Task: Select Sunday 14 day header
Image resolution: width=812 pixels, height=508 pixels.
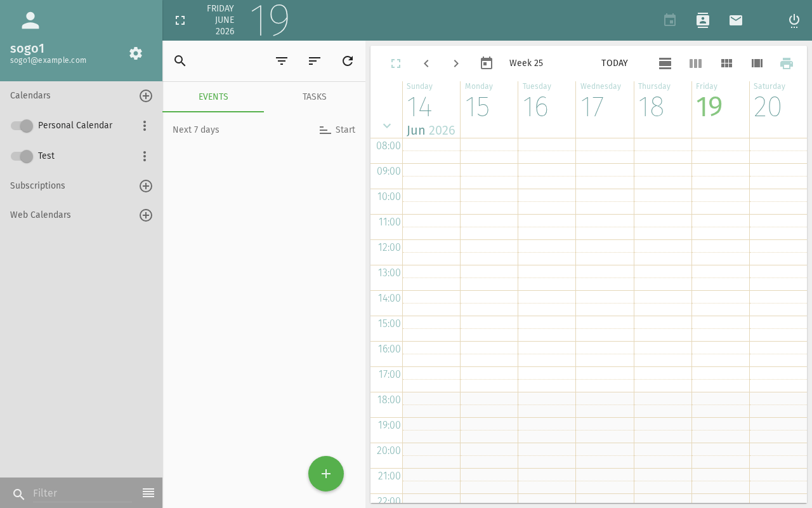Action: point(431,109)
